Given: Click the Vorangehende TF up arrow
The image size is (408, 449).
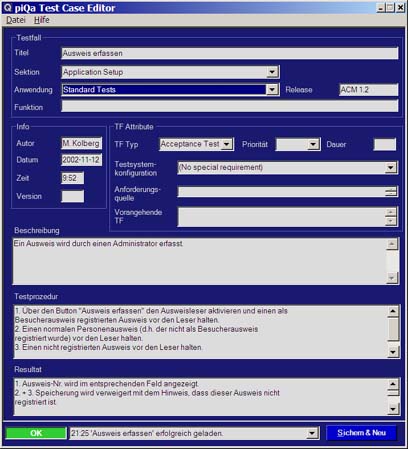Looking at the screenshot, I should click(x=391, y=212).
